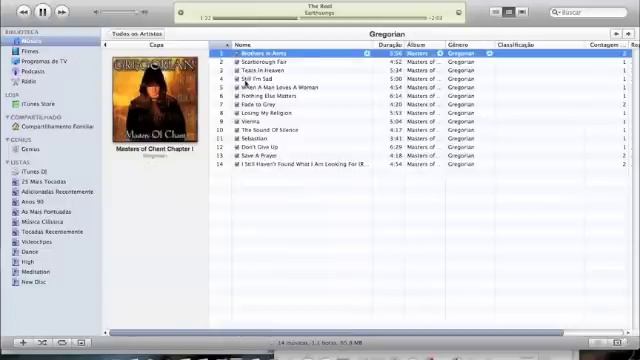Open Videoclipes playlist

[x=36, y=242]
